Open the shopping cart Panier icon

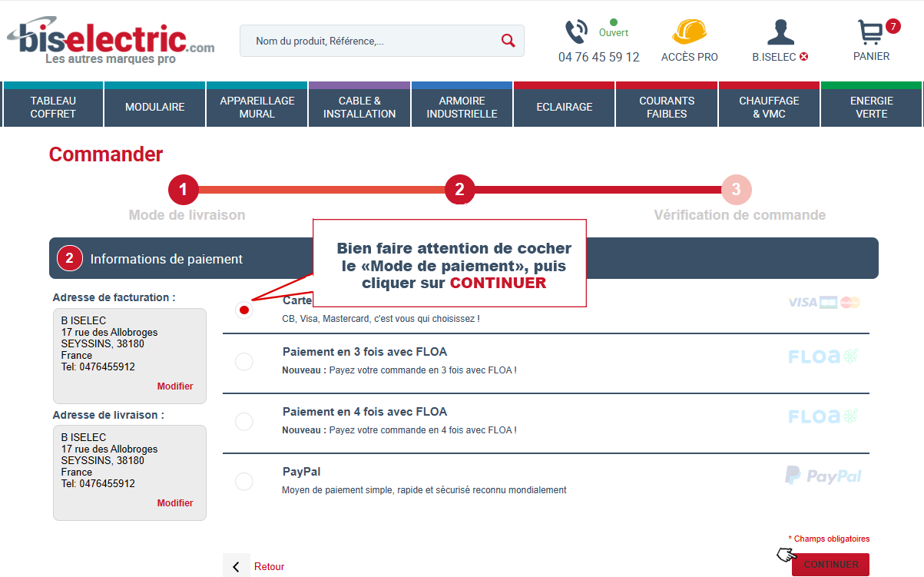coord(870,33)
